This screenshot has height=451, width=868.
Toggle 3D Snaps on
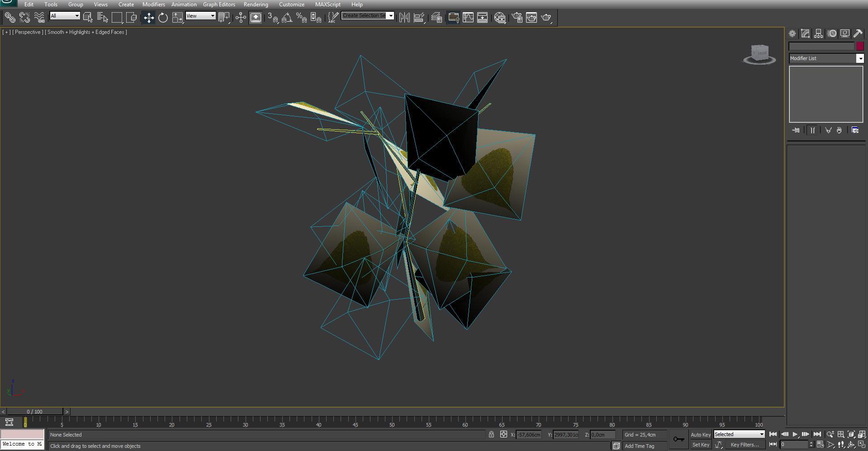pyautogui.click(x=273, y=18)
